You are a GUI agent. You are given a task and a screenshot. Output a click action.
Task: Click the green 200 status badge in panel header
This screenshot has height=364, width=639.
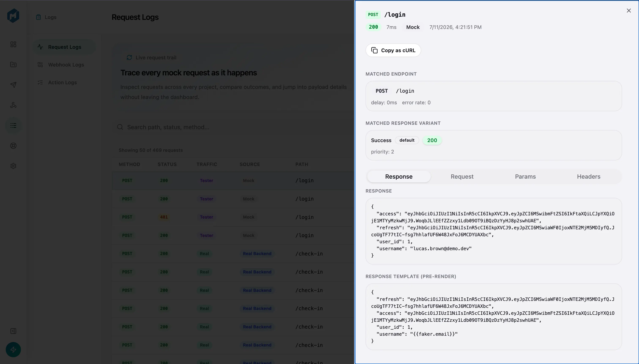coord(373,27)
